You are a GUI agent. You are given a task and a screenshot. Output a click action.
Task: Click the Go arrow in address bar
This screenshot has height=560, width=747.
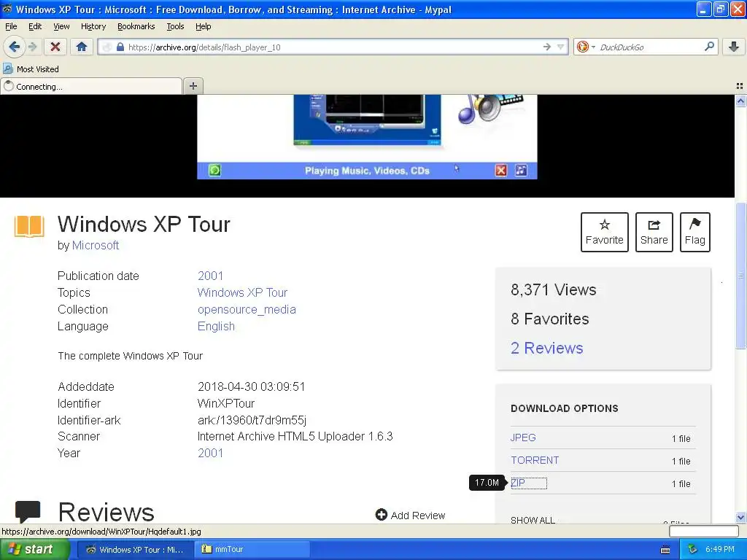coord(546,47)
